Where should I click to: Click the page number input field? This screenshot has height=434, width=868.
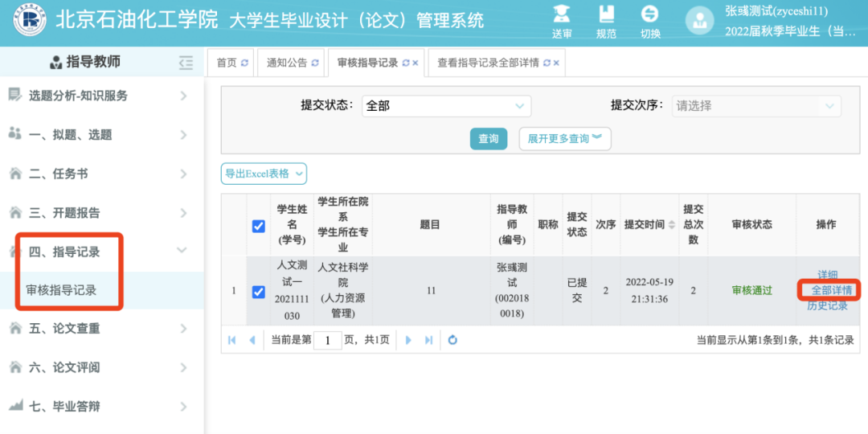coord(328,340)
